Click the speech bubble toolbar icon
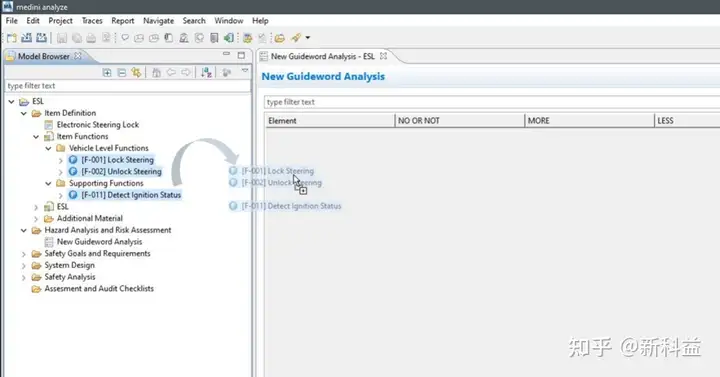Screen dimensions: 720x377 [x=124, y=38]
